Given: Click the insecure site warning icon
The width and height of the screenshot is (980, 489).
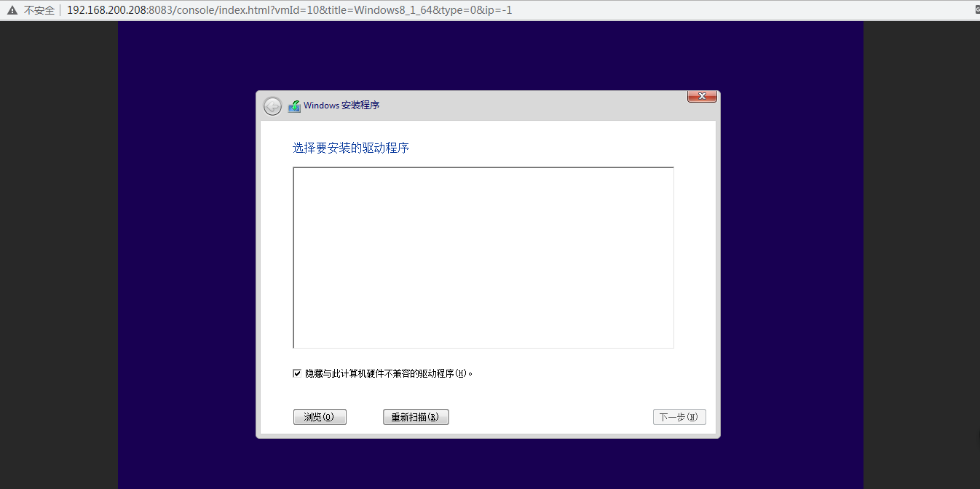Looking at the screenshot, I should point(12,10).
